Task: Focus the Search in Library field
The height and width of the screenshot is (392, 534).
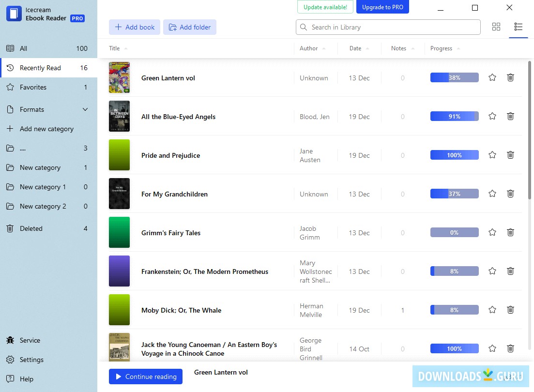Action: coord(388,27)
